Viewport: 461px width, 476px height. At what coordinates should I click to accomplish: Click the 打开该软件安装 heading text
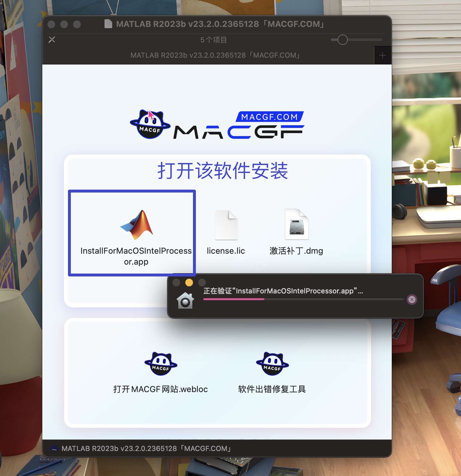click(x=223, y=171)
